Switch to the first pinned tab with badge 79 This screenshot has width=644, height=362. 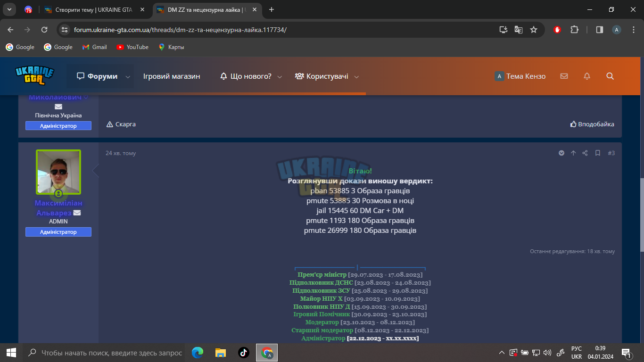tap(28, 9)
